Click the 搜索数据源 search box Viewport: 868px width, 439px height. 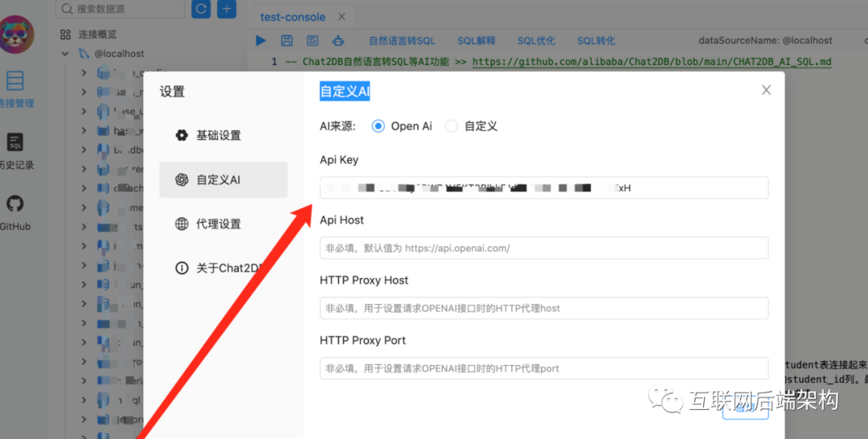coord(120,9)
